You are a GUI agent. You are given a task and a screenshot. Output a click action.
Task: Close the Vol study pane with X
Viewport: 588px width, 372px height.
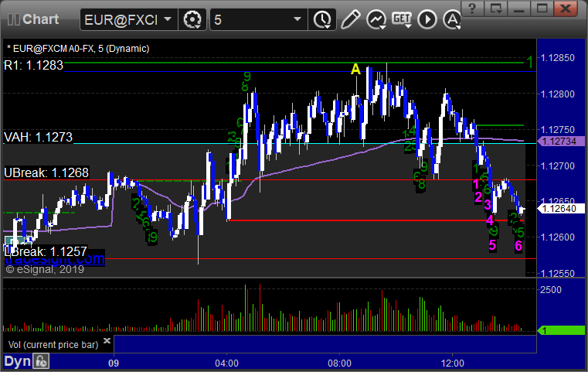(107, 340)
